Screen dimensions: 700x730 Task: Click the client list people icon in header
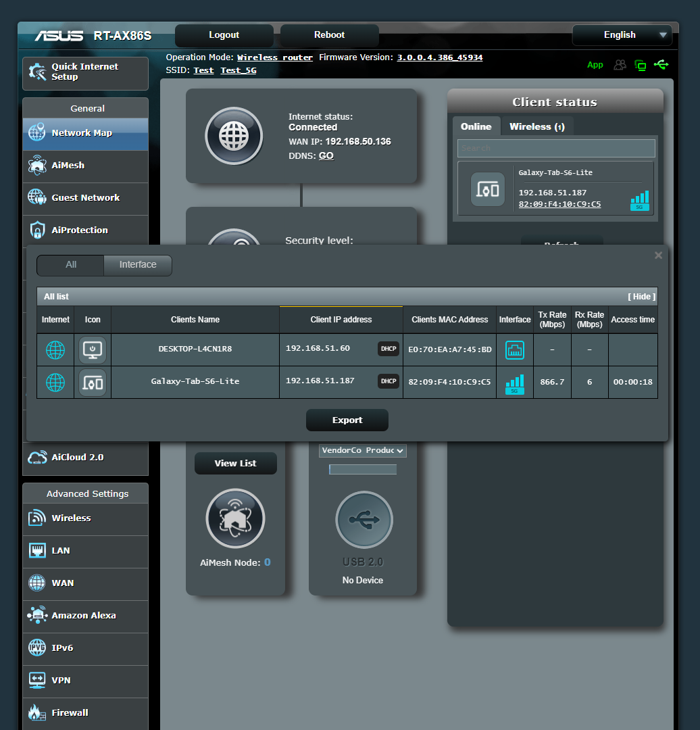click(620, 65)
